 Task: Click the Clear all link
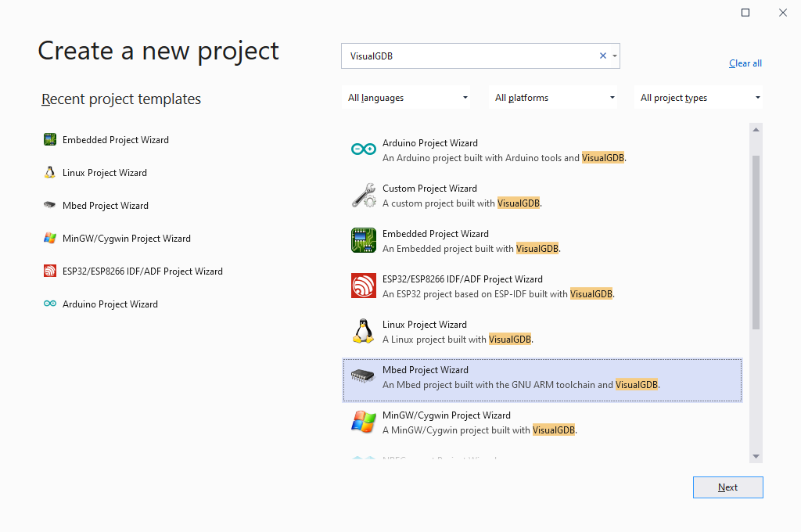pos(745,63)
